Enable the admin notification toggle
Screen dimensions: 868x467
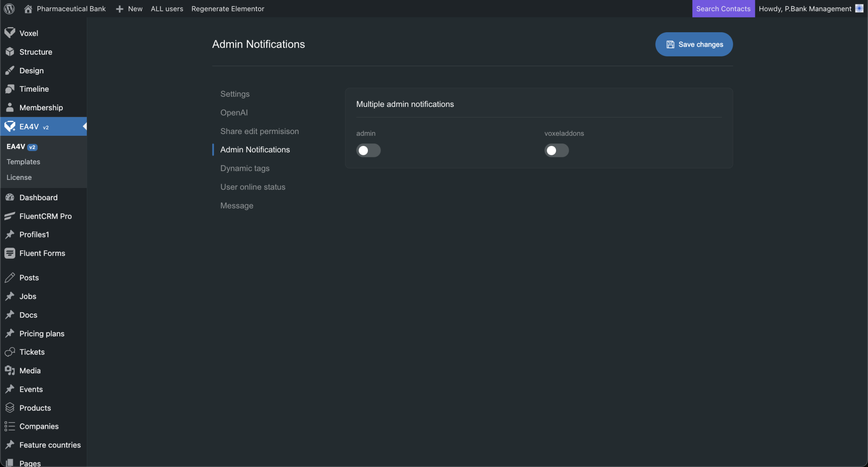pyautogui.click(x=368, y=150)
